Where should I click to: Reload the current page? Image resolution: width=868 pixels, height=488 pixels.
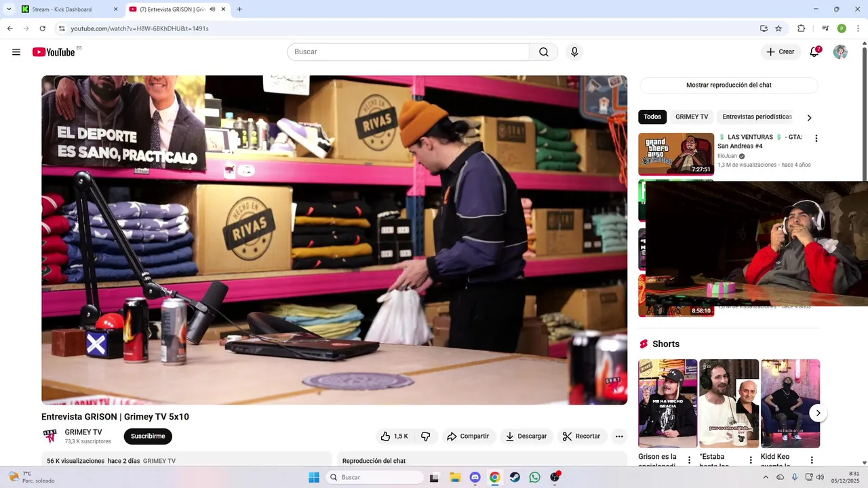[x=42, y=28]
